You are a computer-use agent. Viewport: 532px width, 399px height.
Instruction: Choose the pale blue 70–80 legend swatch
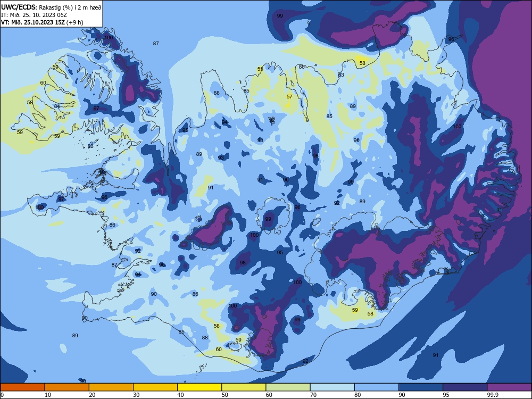pyautogui.click(x=332, y=387)
